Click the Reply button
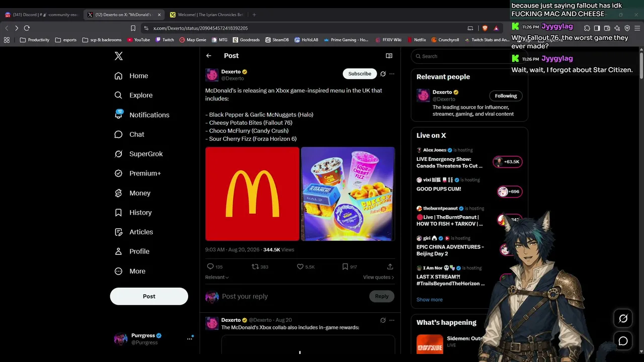The image size is (644, 362). point(382,297)
